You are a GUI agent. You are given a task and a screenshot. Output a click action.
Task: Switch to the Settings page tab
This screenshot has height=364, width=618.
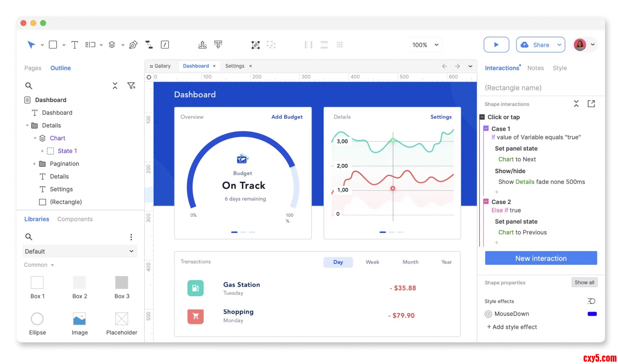coord(235,66)
